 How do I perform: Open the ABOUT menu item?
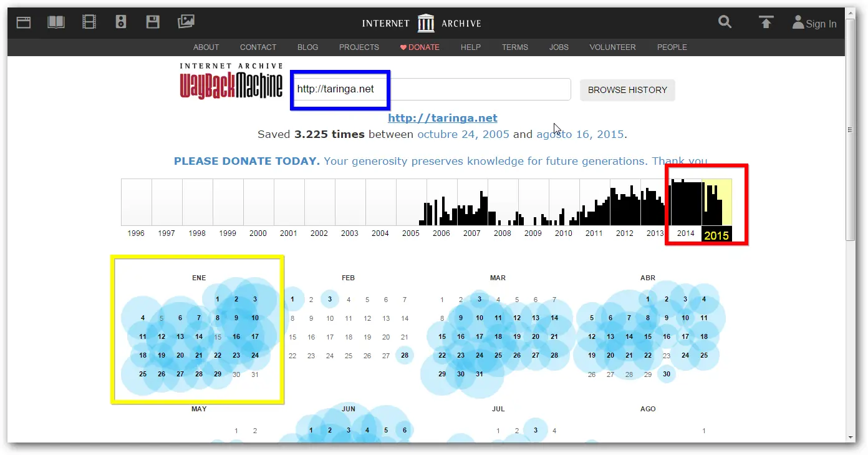coord(206,47)
